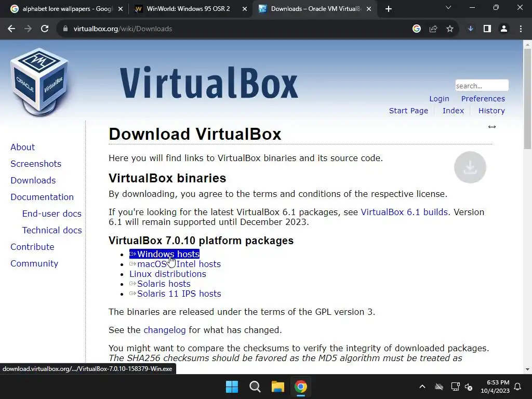Open Screenshots in the sidebar
The height and width of the screenshot is (399, 532).
coord(36,164)
